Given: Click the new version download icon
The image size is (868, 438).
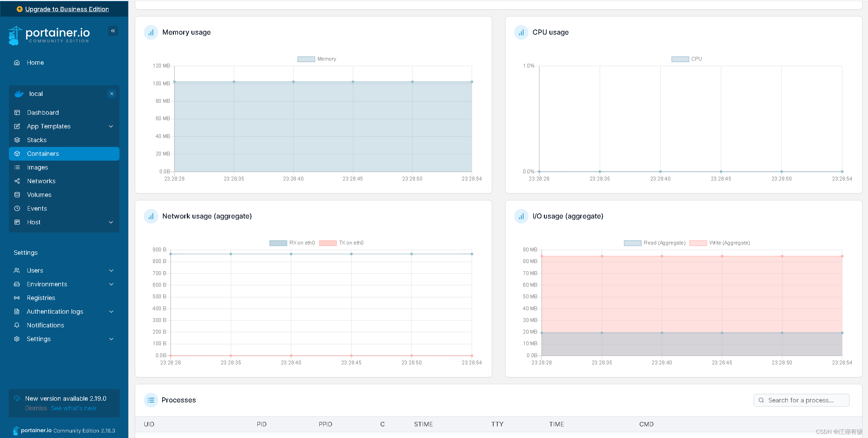Looking at the screenshot, I should click(x=17, y=399).
